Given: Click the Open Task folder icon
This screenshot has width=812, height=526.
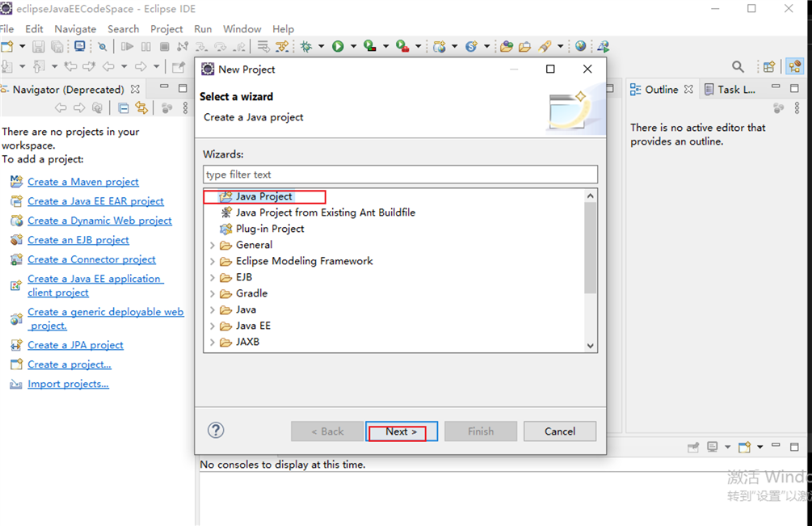Looking at the screenshot, I should [524, 47].
